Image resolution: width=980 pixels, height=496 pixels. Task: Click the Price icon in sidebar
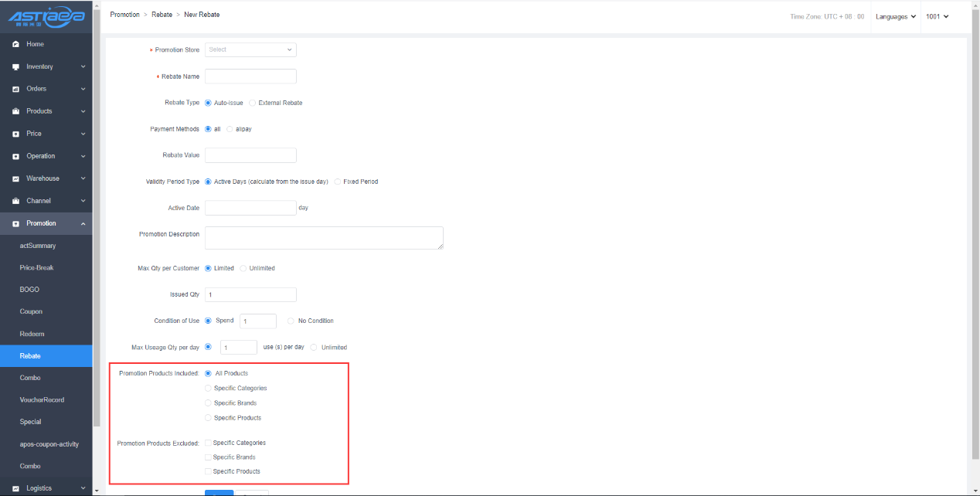pyautogui.click(x=15, y=134)
